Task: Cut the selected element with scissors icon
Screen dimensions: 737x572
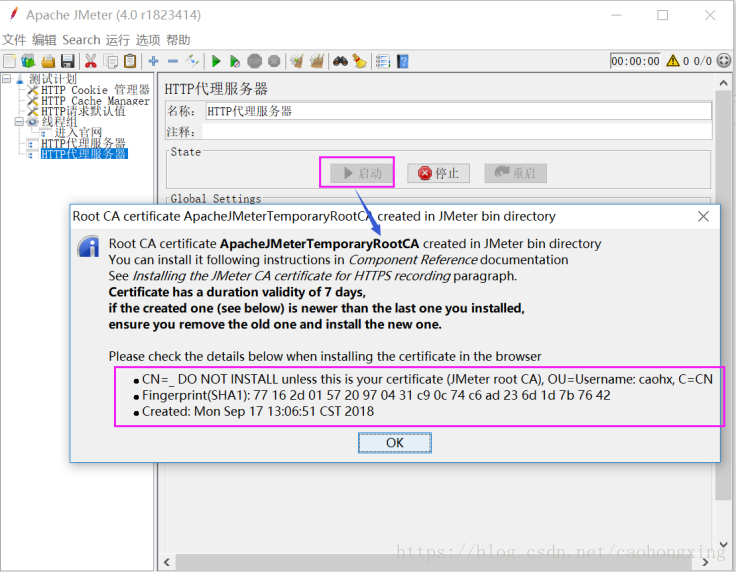Action: (91, 61)
